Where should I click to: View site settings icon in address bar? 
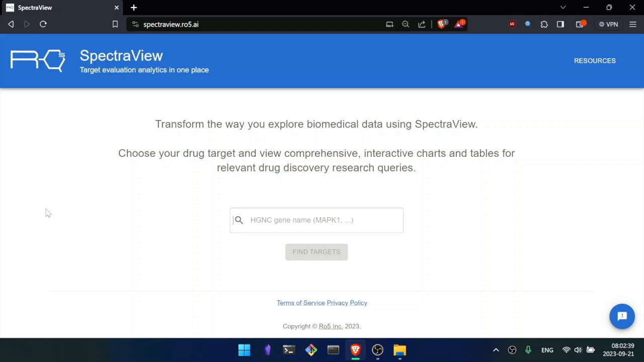(135, 24)
